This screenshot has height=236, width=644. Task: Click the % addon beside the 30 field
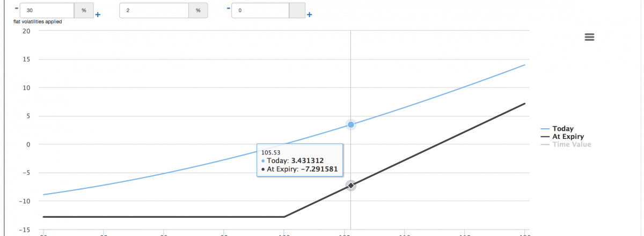[84, 10]
